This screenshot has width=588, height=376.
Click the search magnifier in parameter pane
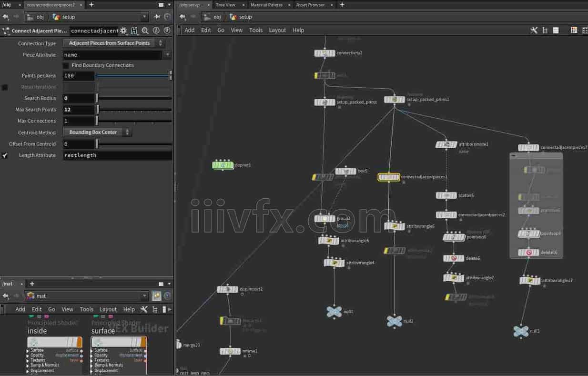145,30
